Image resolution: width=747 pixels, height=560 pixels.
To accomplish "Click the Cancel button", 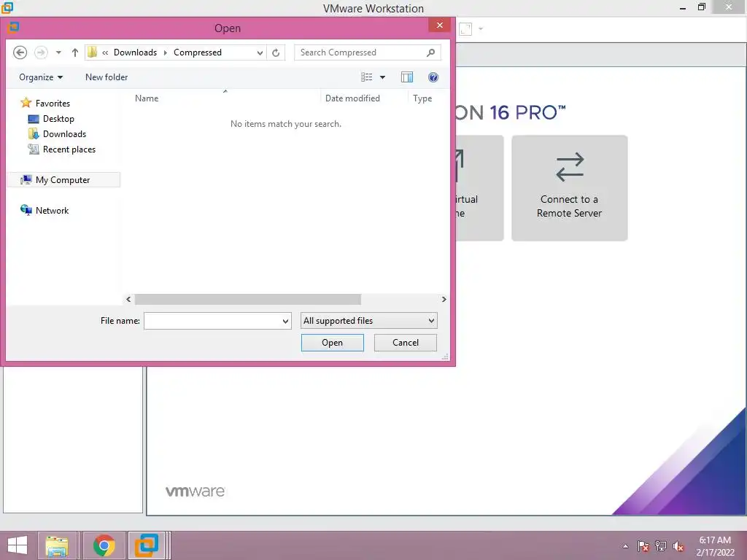I will click(x=406, y=343).
